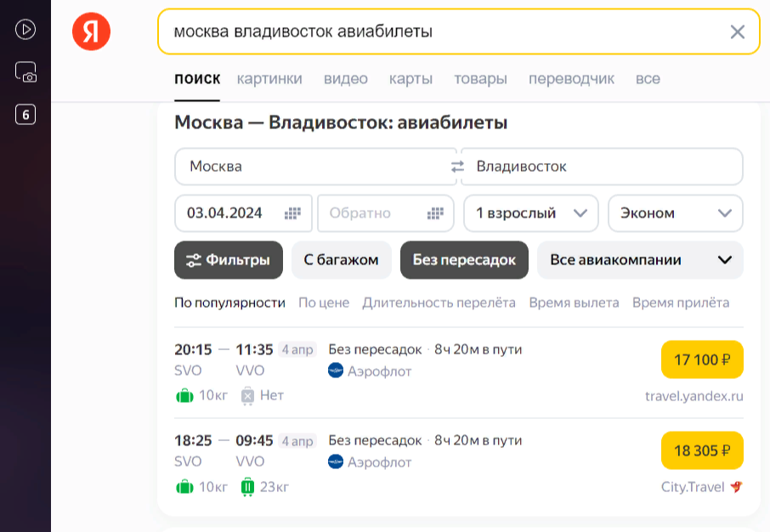770x532 pixels.
Task: Clear the search query with X icon
Action: point(737,32)
